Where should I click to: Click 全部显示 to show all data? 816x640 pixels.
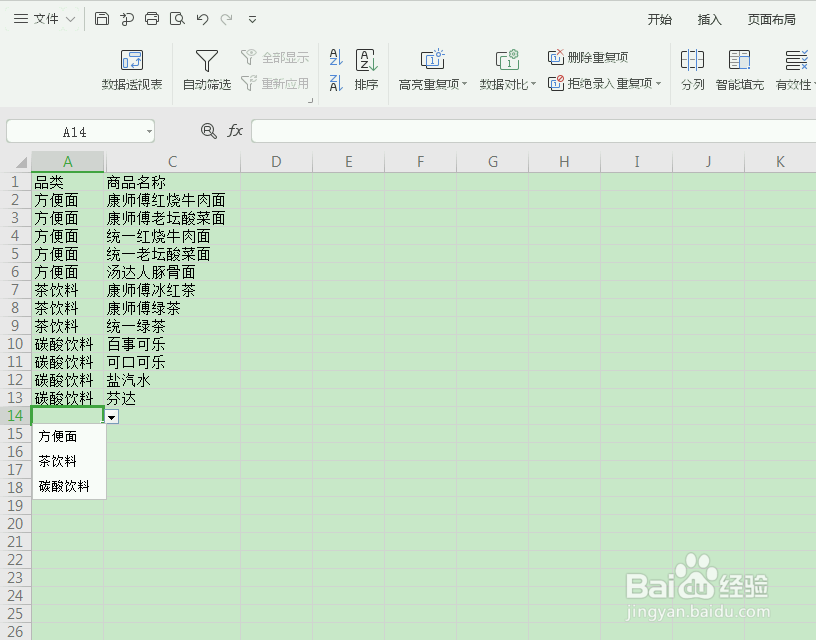click(278, 56)
